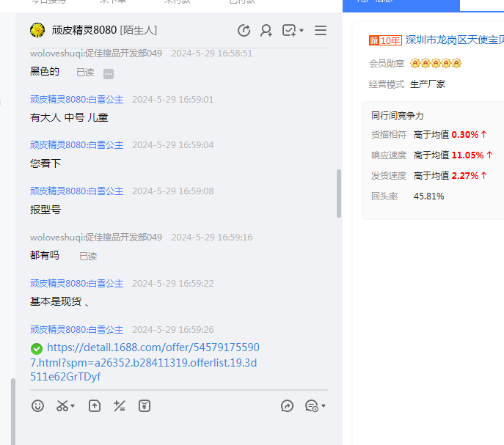This screenshot has height=445, width=504.
Task: Click the scissors screenshot tool icon
Action: [x=62, y=405]
